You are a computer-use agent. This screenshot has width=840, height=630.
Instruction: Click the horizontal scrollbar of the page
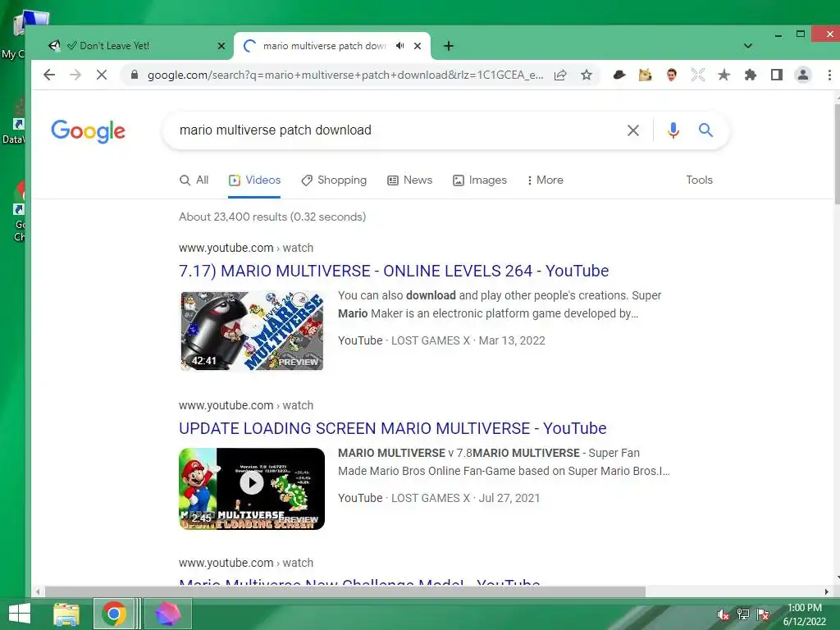pyautogui.click(x=345, y=591)
